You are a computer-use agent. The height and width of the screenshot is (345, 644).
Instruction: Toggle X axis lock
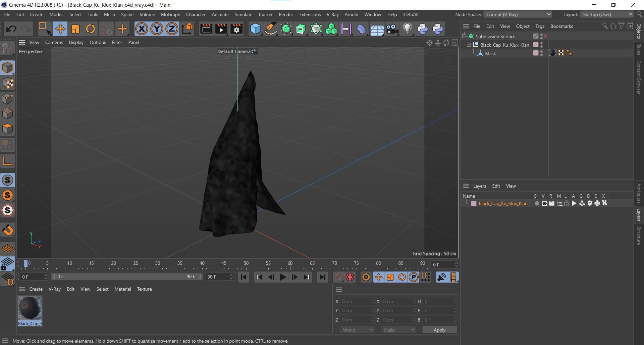pyautogui.click(x=142, y=29)
